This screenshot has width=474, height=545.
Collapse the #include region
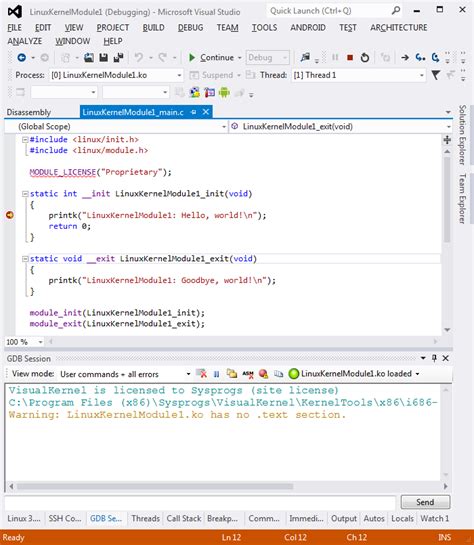point(25,140)
